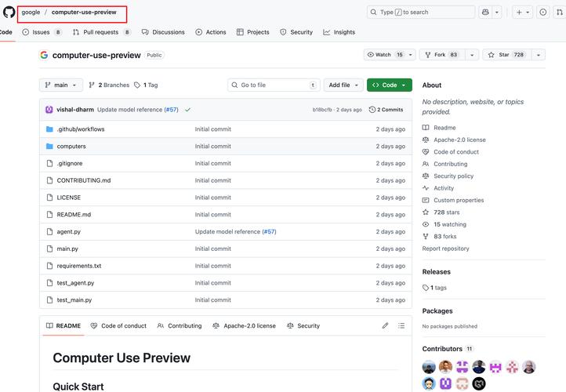Go to the Actions tab

pos(211,32)
